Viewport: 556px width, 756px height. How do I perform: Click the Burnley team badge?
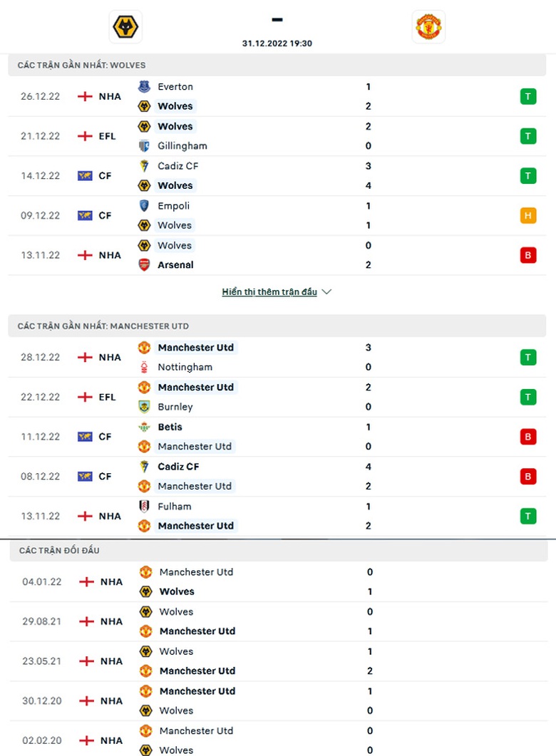click(144, 407)
